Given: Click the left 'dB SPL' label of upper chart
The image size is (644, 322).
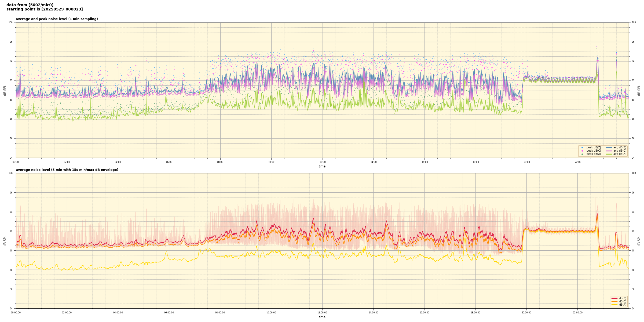Looking at the screenshot, I should 5,90.
